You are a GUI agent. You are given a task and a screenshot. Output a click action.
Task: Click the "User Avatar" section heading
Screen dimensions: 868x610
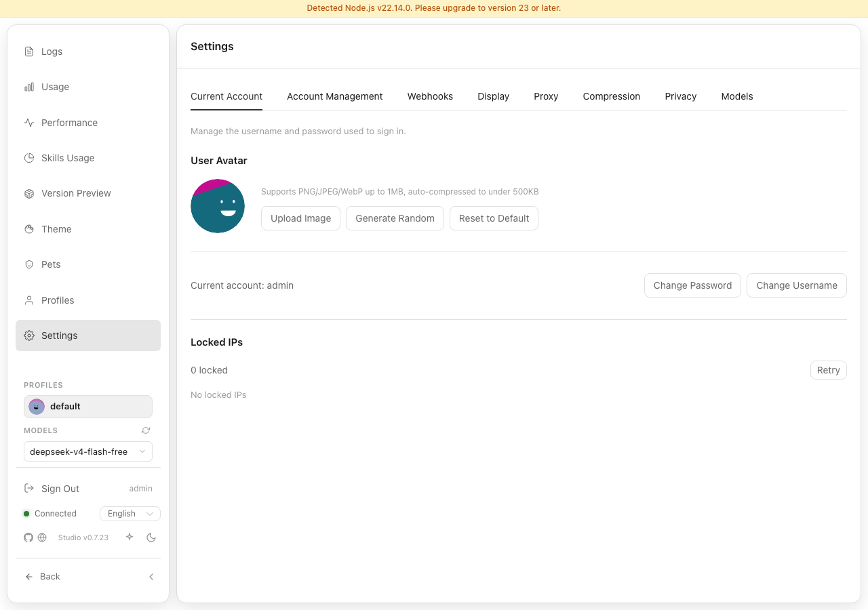pyautogui.click(x=219, y=161)
